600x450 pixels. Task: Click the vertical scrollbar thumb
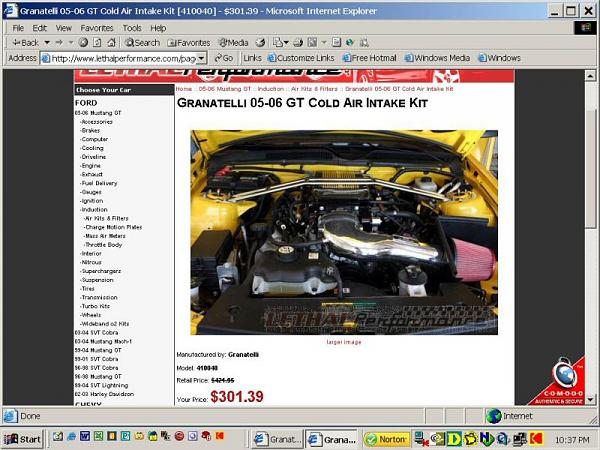click(590, 169)
